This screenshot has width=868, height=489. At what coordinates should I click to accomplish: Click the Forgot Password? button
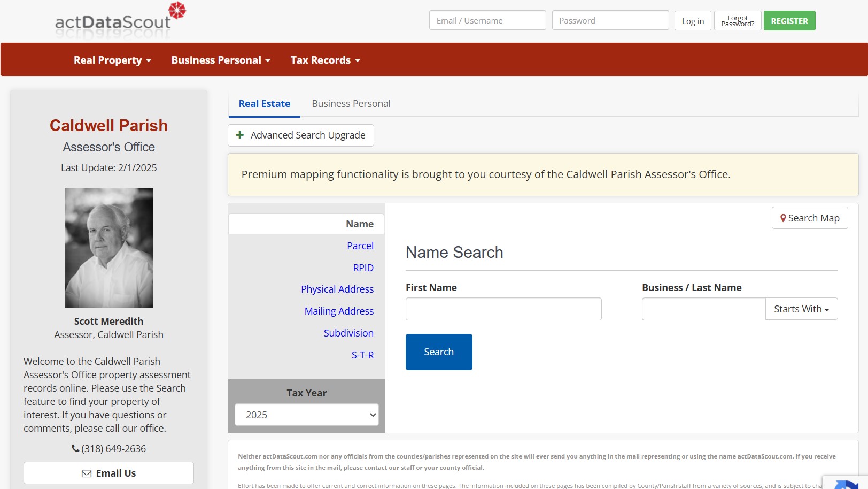pyautogui.click(x=738, y=21)
